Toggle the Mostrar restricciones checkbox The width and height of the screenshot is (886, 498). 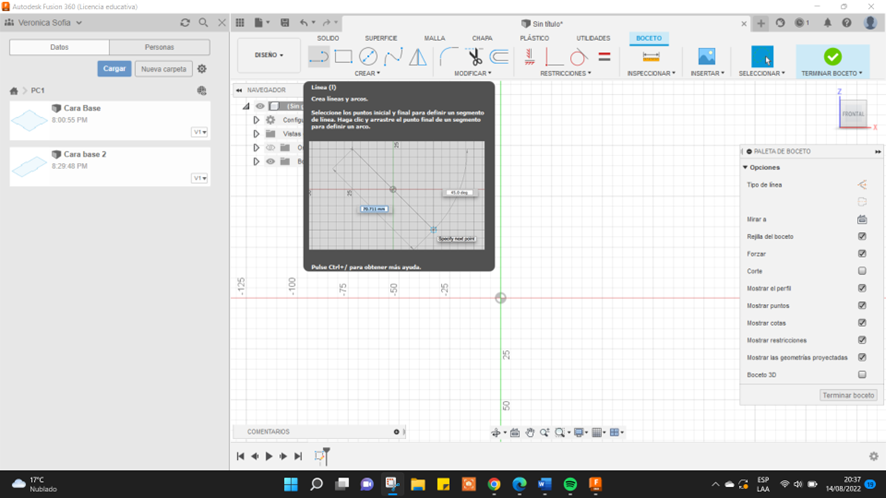(x=862, y=340)
